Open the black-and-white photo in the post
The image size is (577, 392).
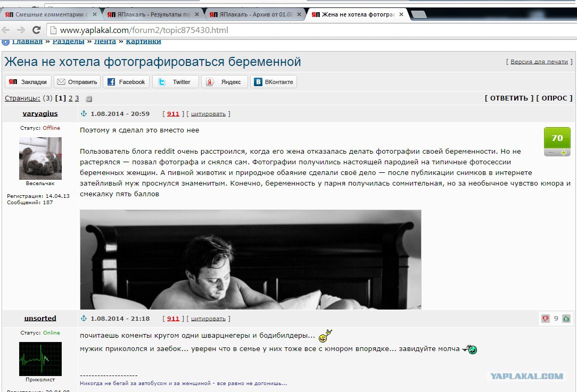click(251, 260)
